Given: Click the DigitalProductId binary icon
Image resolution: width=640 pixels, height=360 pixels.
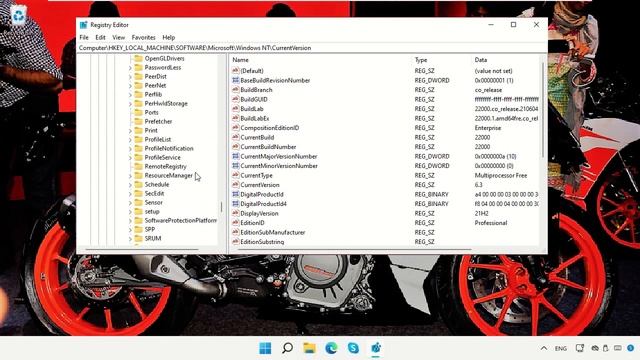Looking at the screenshot, I should tap(236, 194).
